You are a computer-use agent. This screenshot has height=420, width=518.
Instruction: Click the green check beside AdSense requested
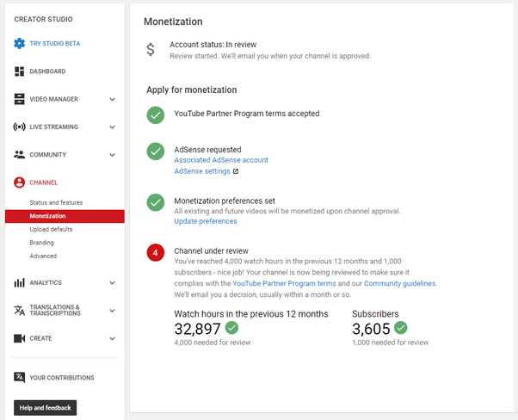pos(155,151)
